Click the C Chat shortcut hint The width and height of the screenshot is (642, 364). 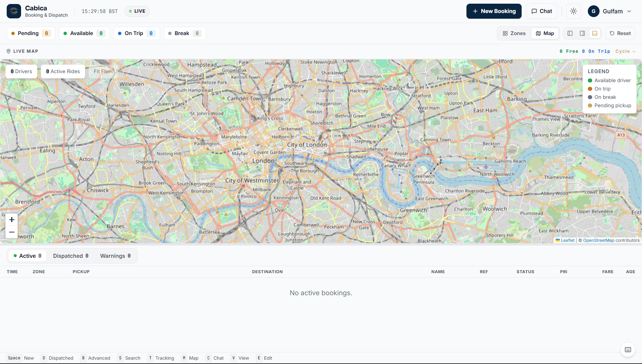pos(215,358)
